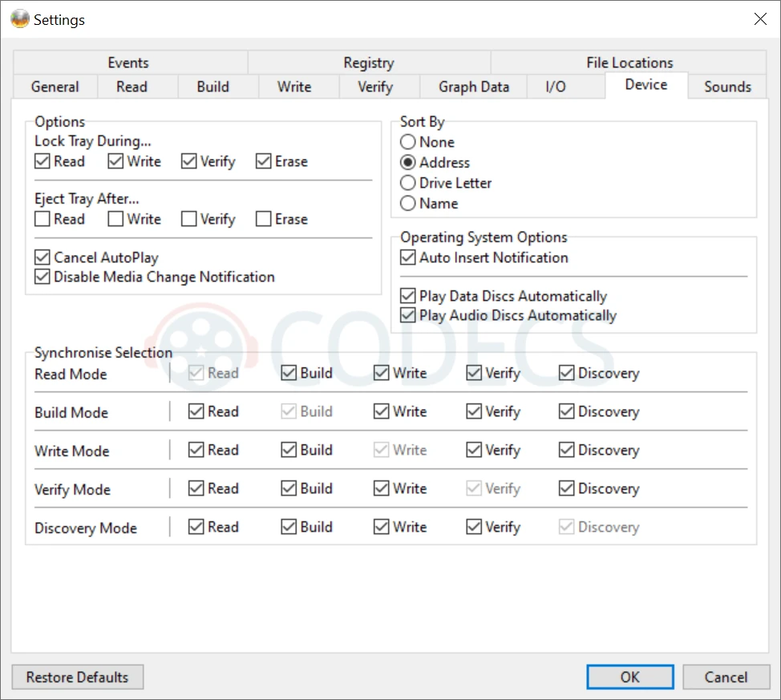Uncheck Discovery in Read Mode row
The height and width of the screenshot is (700, 781).
[567, 374]
